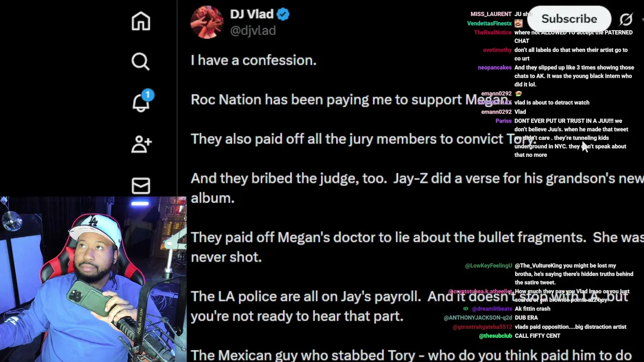Open the @djvlad handle link

(x=253, y=31)
